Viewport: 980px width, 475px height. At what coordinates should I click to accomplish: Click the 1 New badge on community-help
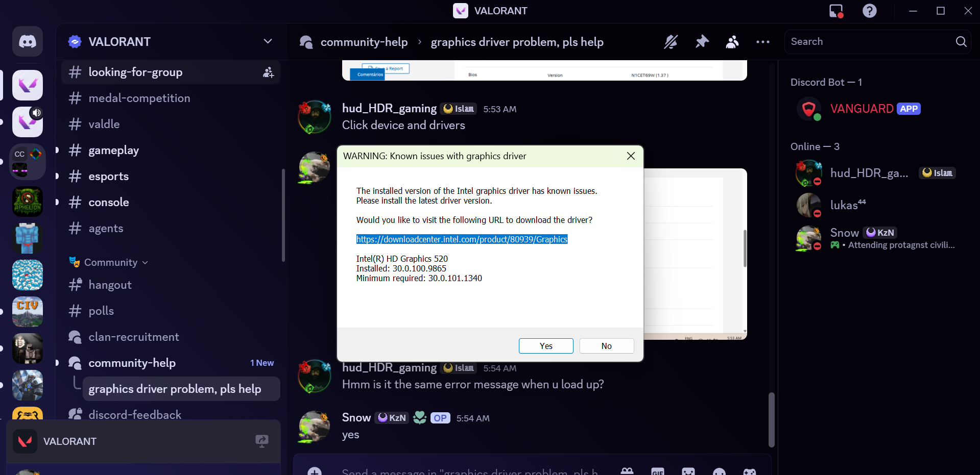262,363
